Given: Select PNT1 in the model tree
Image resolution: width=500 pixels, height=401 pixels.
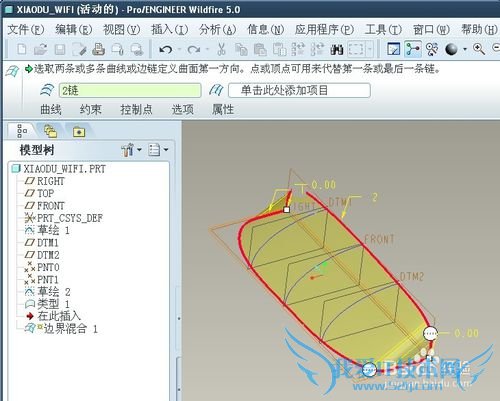Looking at the screenshot, I should pyautogui.click(x=42, y=280).
